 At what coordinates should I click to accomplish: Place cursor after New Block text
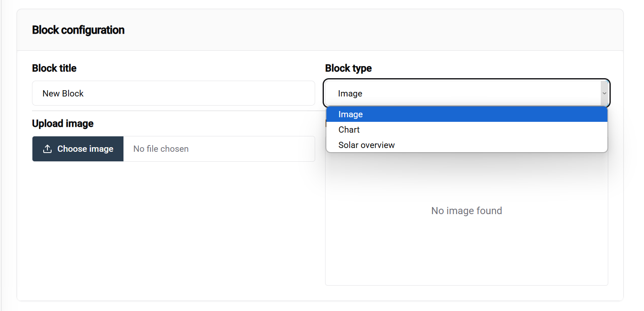click(84, 94)
